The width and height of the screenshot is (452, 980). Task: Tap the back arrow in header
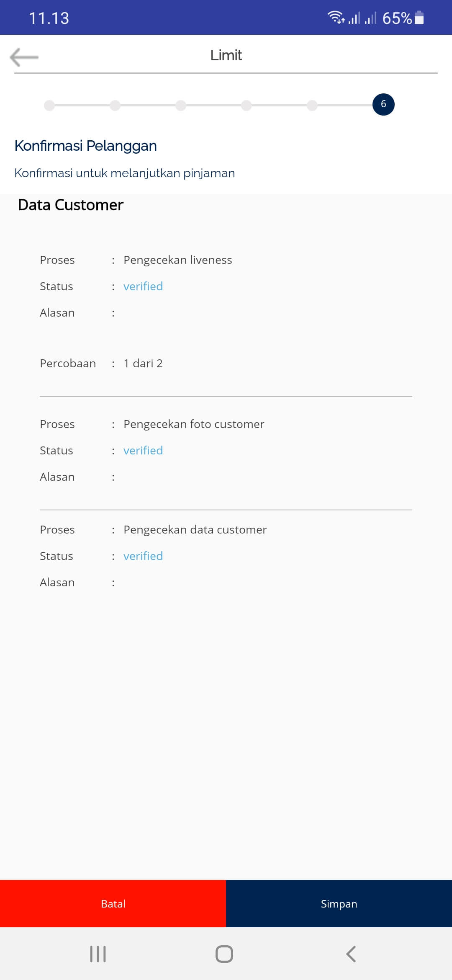tap(24, 57)
